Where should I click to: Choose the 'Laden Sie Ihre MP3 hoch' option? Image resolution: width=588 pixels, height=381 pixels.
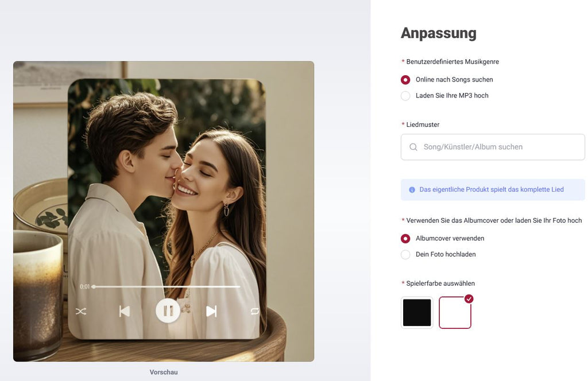(405, 96)
